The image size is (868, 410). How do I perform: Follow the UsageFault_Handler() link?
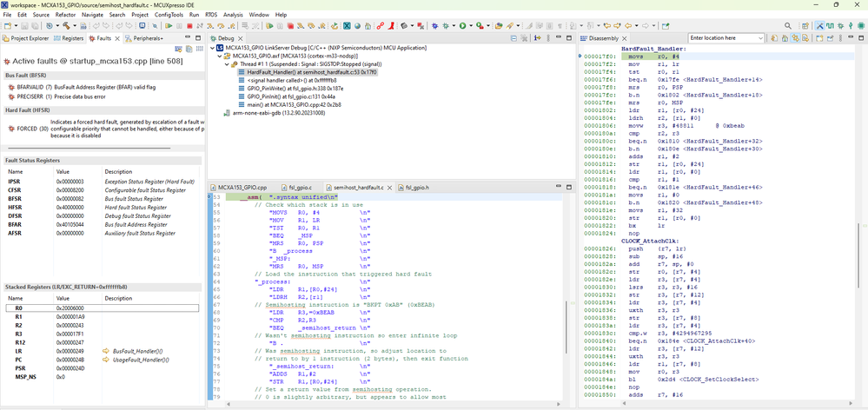click(141, 360)
